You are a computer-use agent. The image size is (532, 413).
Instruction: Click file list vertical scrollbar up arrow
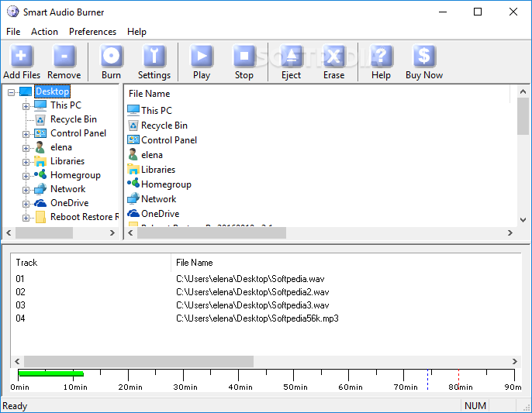pos(523,91)
